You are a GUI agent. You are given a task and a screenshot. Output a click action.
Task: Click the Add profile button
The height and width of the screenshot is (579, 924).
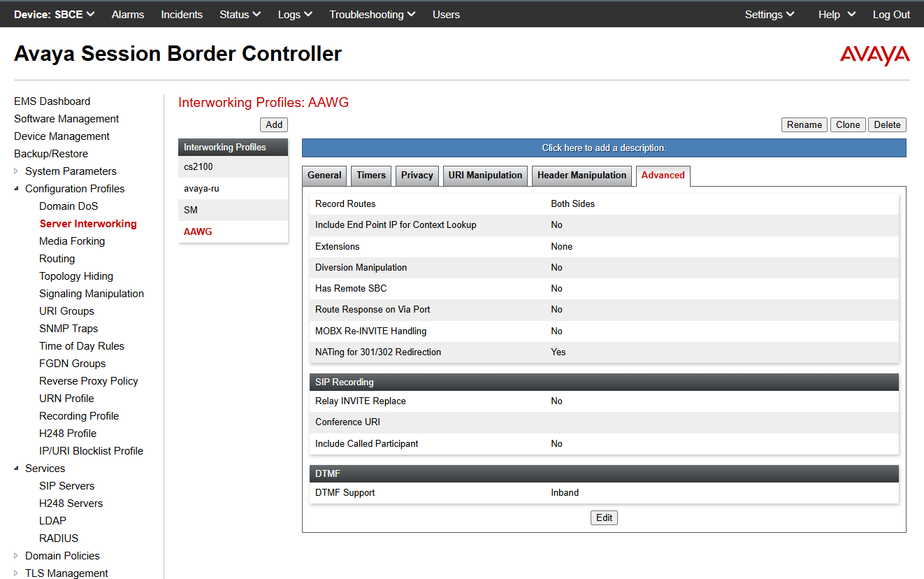click(274, 124)
